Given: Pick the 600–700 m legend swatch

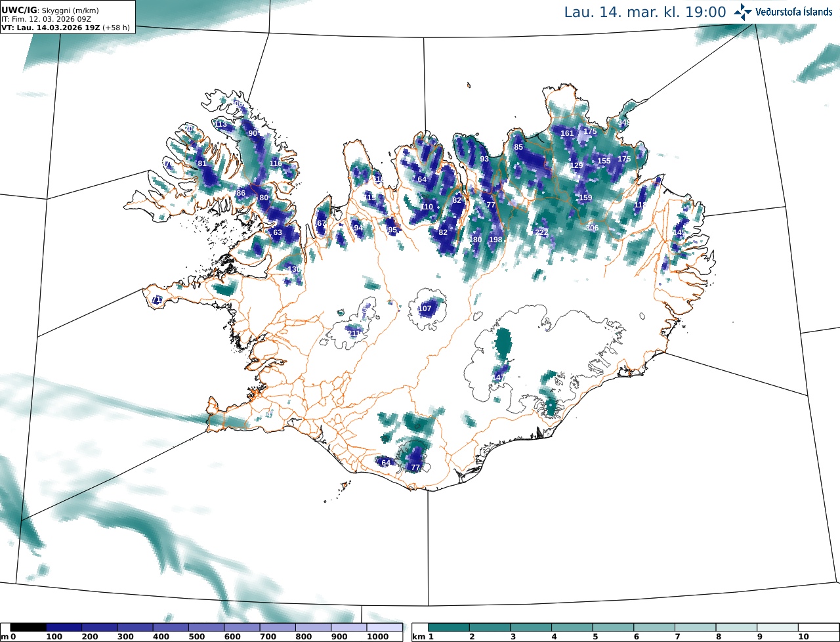Looking at the screenshot, I should pos(241,628).
